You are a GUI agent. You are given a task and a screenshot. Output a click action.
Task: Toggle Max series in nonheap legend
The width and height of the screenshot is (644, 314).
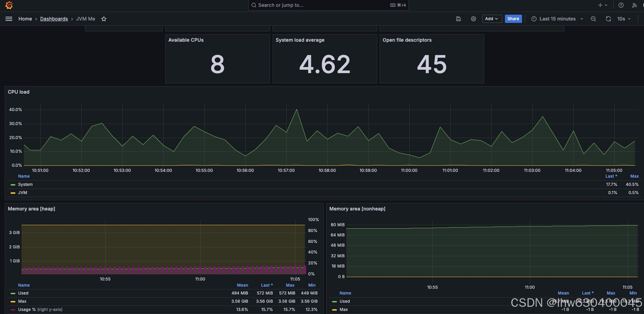[344, 310]
